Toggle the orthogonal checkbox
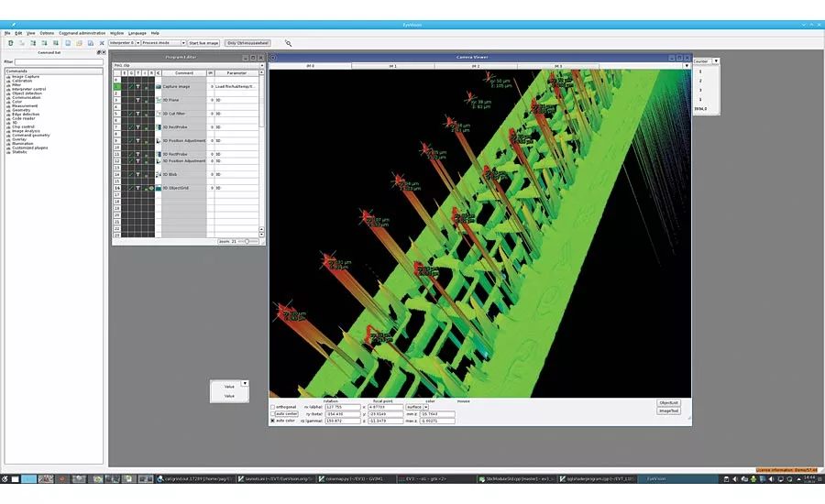 tap(272, 407)
